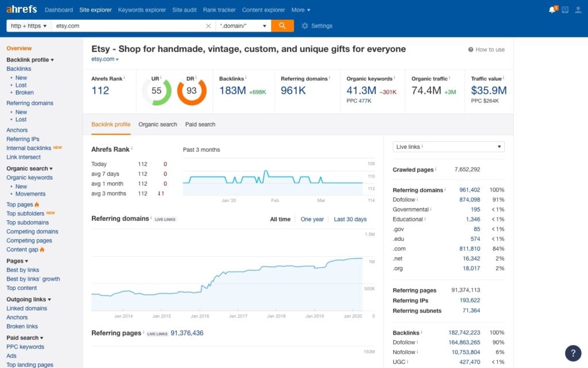Click the .edu 574 value
The height and width of the screenshot is (368, 588).
coord(475,239)
